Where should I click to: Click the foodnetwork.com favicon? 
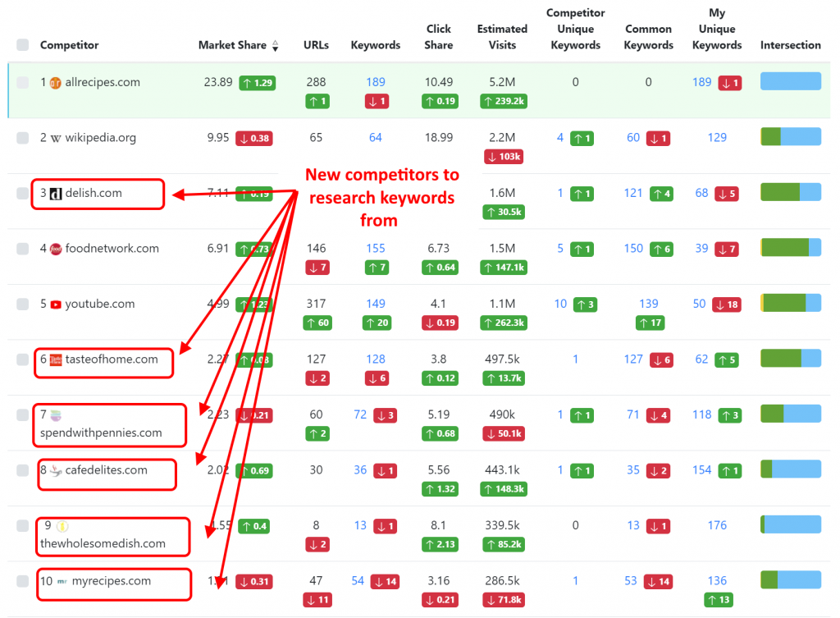click(x=55, y=249)
